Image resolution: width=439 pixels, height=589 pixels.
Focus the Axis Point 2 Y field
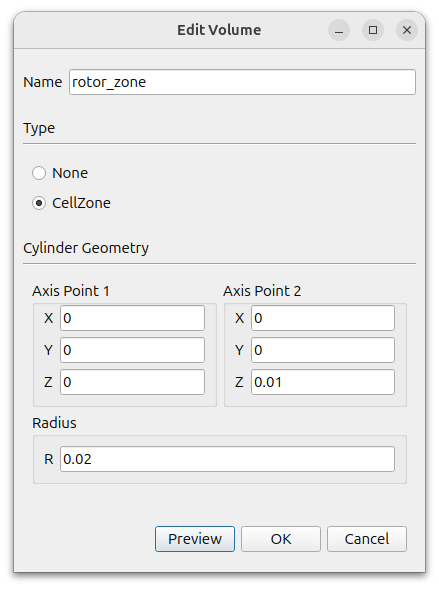tap(323, 350)
